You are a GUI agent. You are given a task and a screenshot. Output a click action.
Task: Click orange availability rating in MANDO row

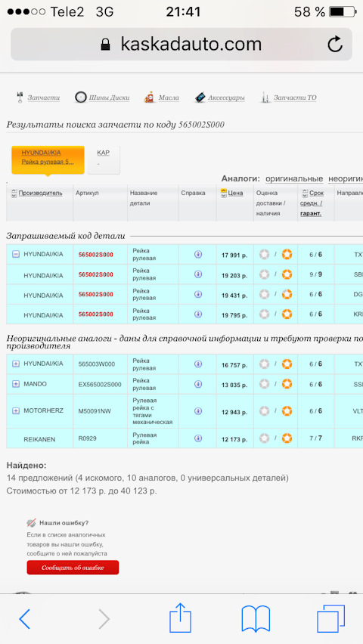tap(287, 384)
